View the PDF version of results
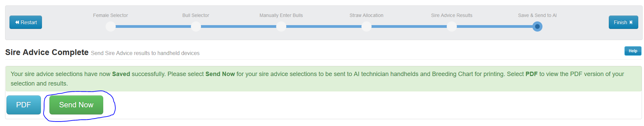The height and width of the screenshot is (126, 644). click(24, 105)
